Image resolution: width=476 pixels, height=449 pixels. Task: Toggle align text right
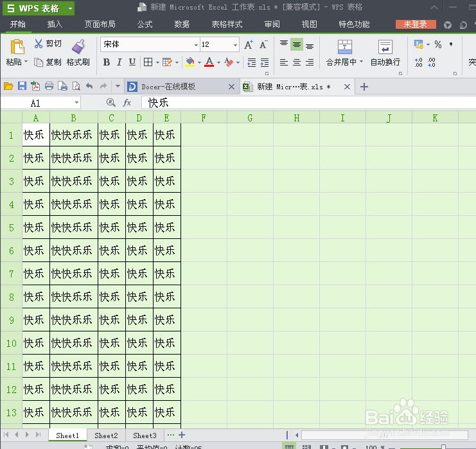pyautogui.click(x=310, y=62)
